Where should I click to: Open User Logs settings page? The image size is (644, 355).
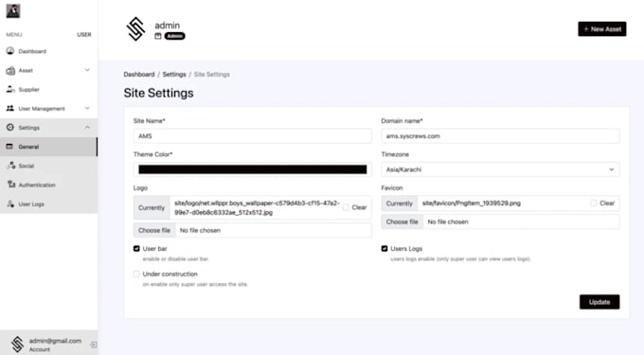point(49,204)
